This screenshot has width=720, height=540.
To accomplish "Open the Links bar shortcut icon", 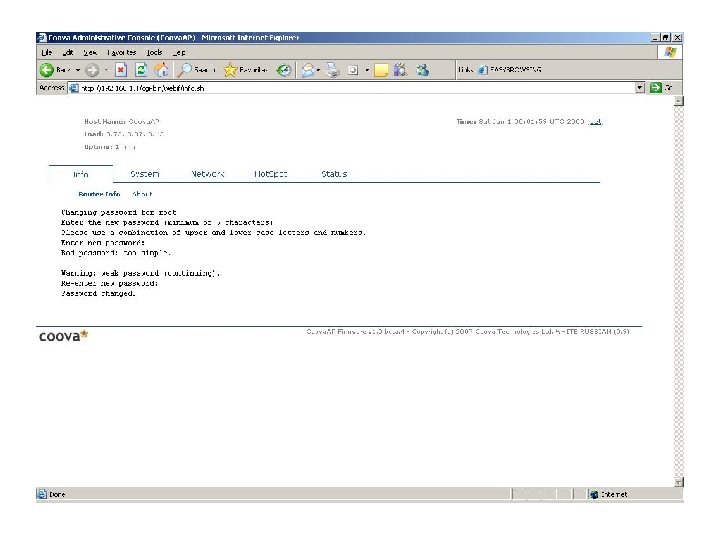I will tap(482, 70).
